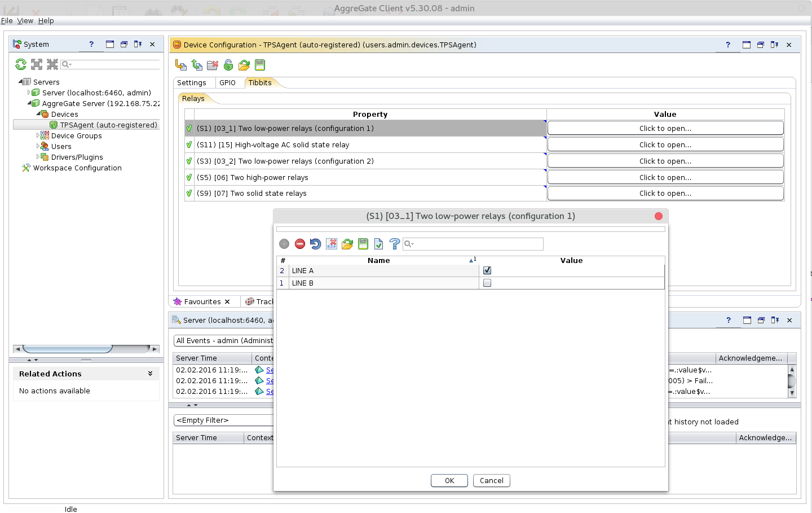Image resolution: width=812 pixels, height=513 pixels.
Task: Select TPSAgent (auto-registered) in tree
Action: [x=108, y=125]
